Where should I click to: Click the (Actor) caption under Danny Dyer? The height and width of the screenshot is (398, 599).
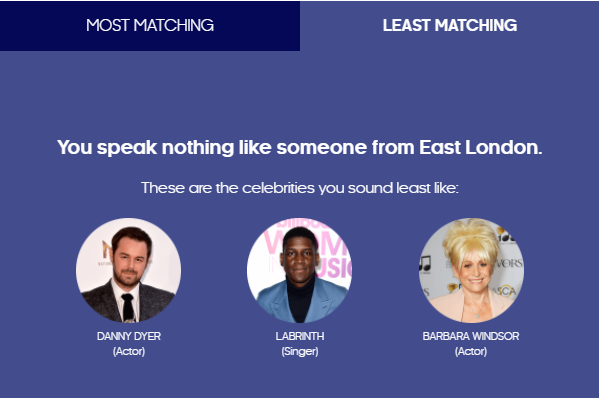[129, 351]
